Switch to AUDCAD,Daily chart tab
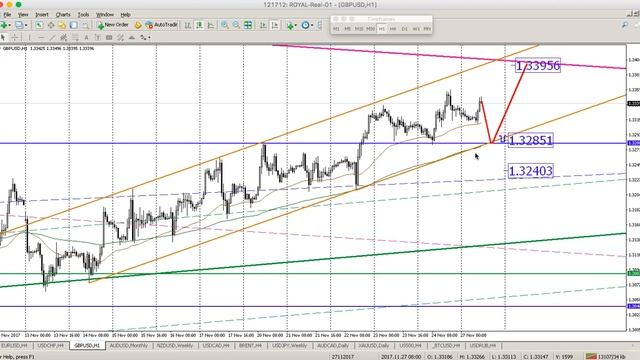640x360 pixels. (333, 346)
